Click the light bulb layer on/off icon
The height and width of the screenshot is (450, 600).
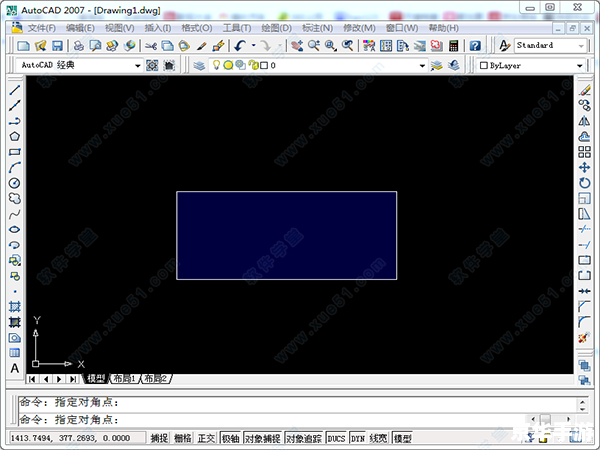216,65
